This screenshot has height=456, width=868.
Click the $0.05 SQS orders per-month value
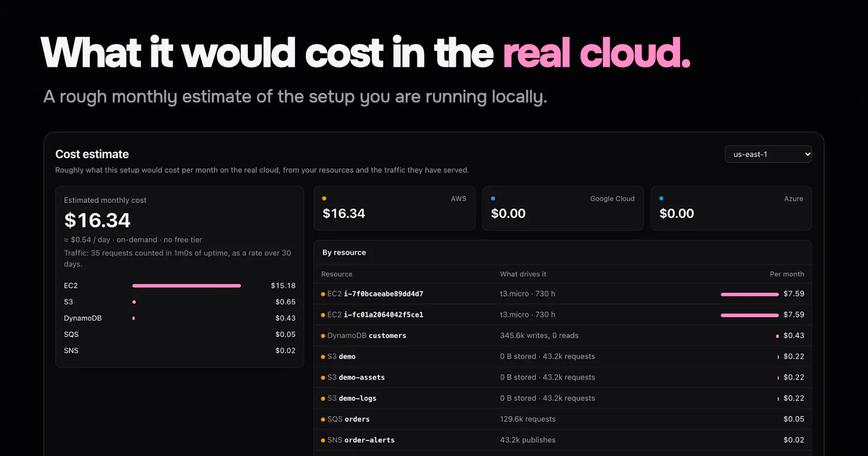[x=794, y=419]
